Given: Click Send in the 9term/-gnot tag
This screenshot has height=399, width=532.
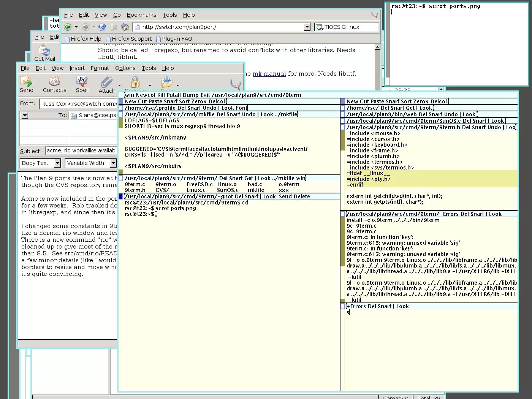Looking at the screenshot, I should pyautogui.click(x=285, y=196).
